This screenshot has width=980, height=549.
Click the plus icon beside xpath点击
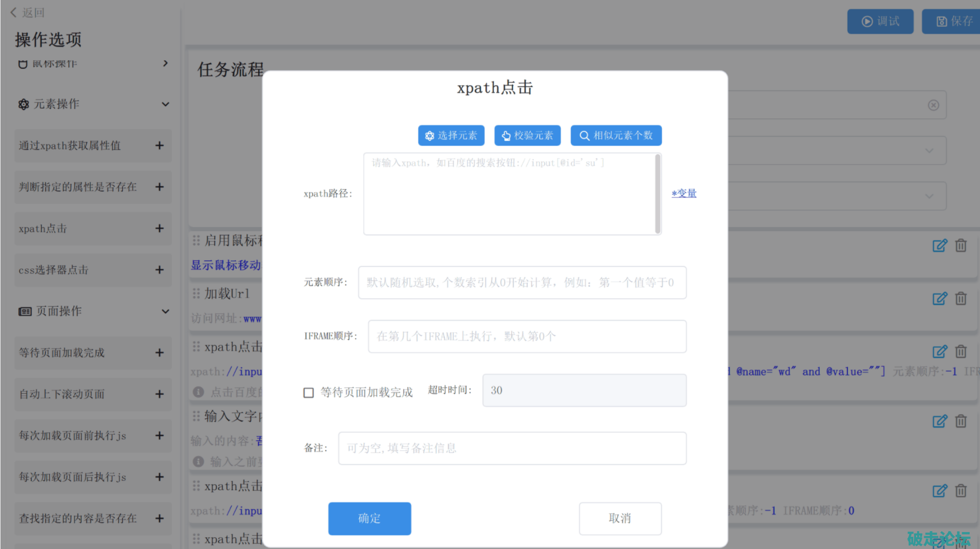coord(159,228)
